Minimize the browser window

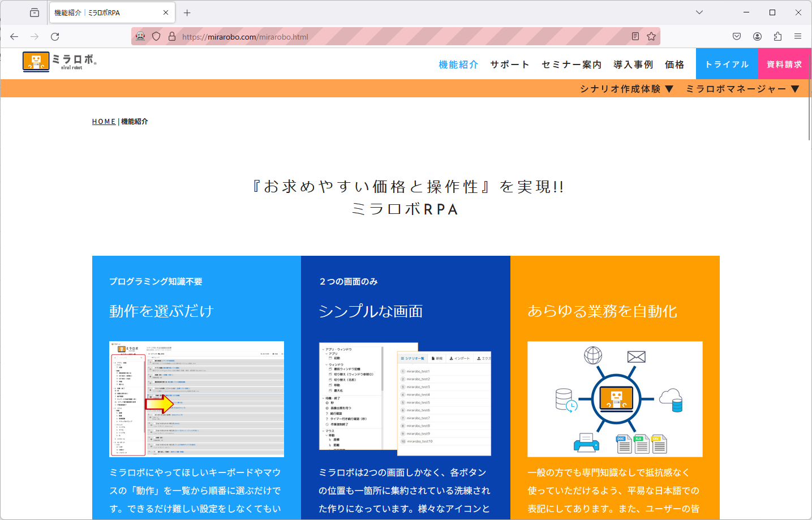[746, 12]
